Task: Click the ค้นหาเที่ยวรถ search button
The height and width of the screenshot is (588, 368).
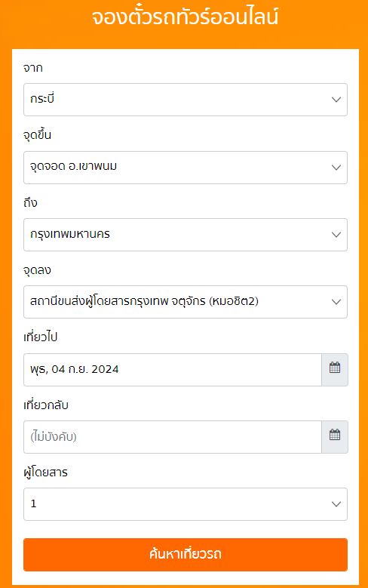Action: coord(186,555)
